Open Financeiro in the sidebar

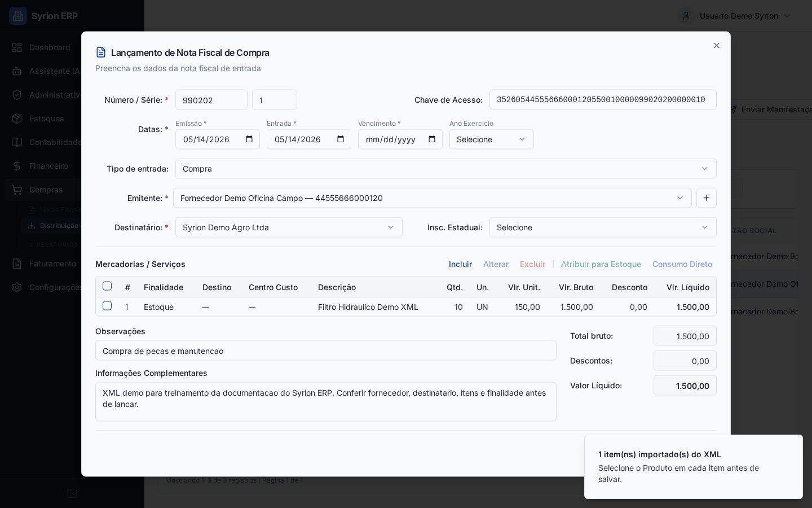[x=48, y=166]
